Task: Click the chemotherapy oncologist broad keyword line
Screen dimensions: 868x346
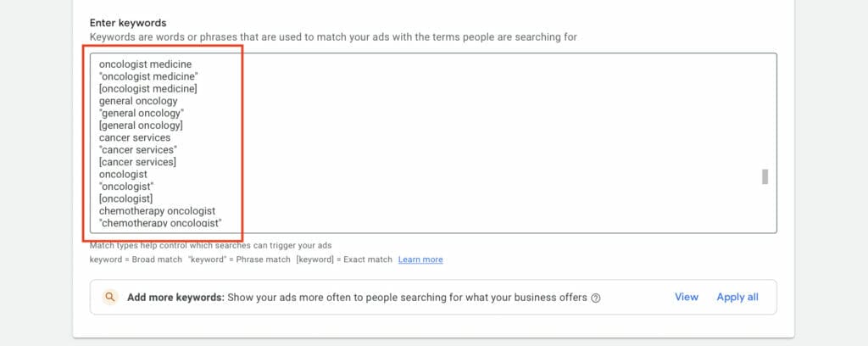Action: [157, 211]
